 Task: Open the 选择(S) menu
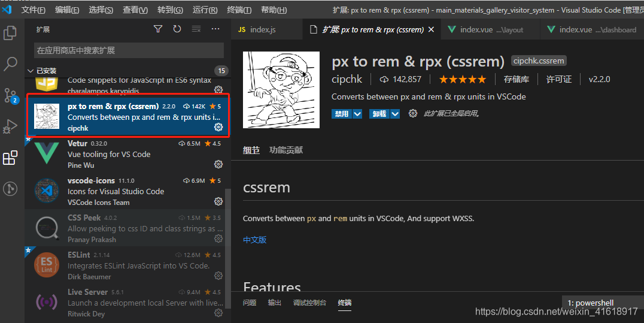pos(101,10)
